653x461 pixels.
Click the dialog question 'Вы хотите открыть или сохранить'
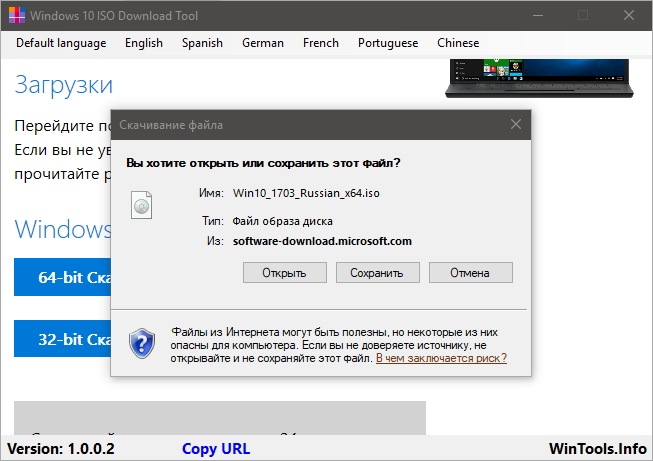[263, 163]
